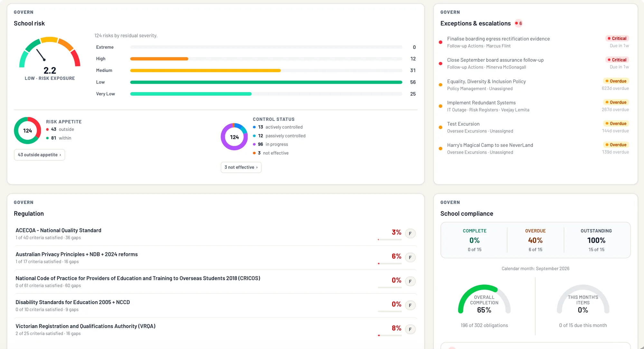This screenshot has width=644, height=349.
Task: Click the '196 of 302 obligations' text
Action: [484, 325]
